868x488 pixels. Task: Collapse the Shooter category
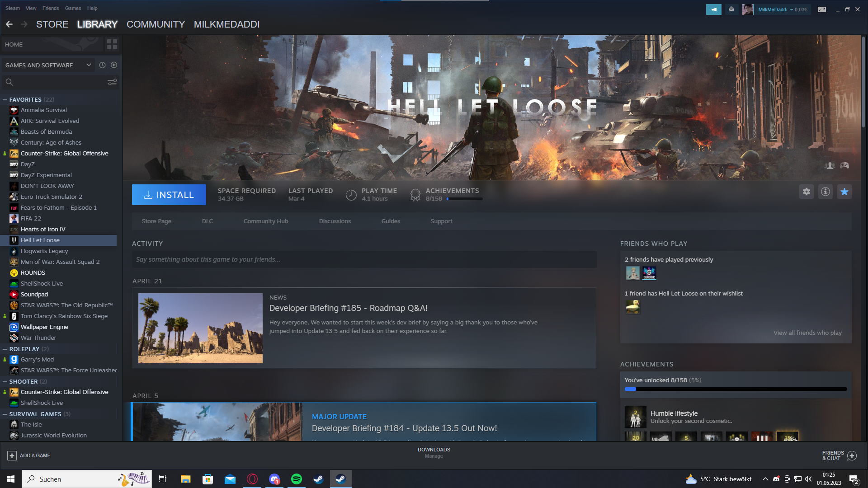pos(5,381)
